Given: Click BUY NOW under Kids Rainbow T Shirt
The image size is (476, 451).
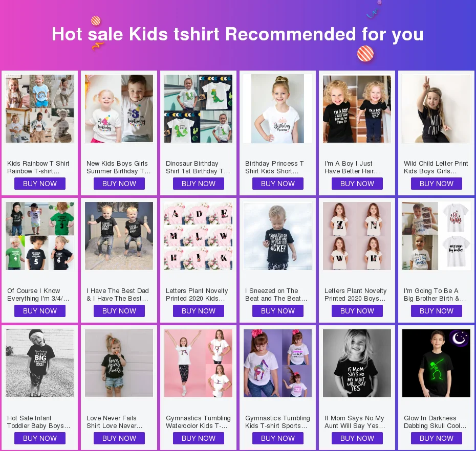Looking at the screenshot, I should (x=40, y=184).
